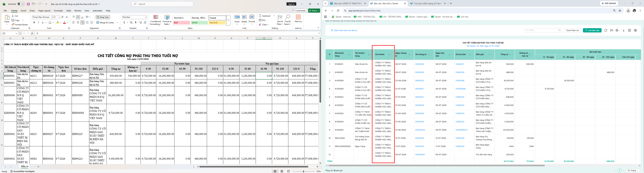Open the Formulas ribbon tab
The height and width of the screenshot is (173, 644).
click(58, 11)
